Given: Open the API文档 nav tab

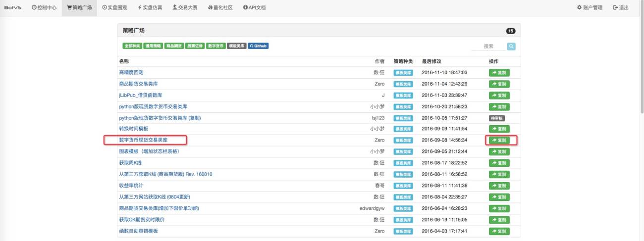Looking at the screenshot, I should tap(254, 8).
